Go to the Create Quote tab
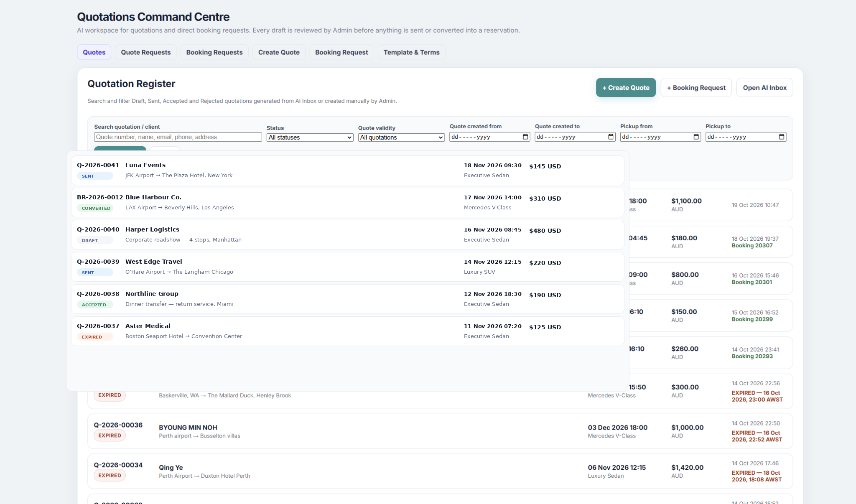 point(279,52)
